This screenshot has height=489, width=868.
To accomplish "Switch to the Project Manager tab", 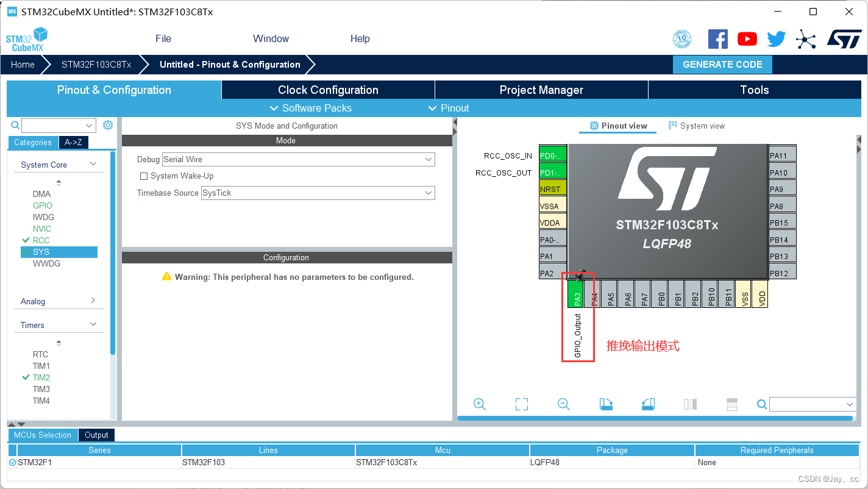I will (541, 90).
